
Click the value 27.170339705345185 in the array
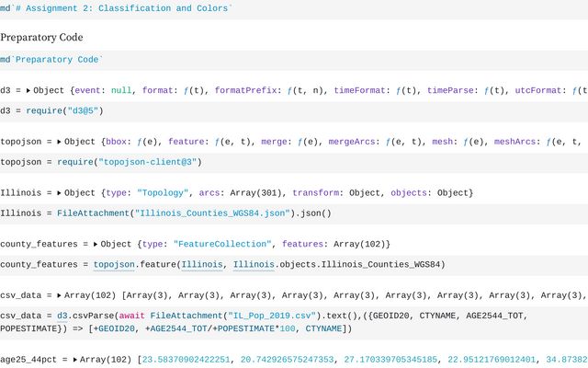click(x=390, y=360)
